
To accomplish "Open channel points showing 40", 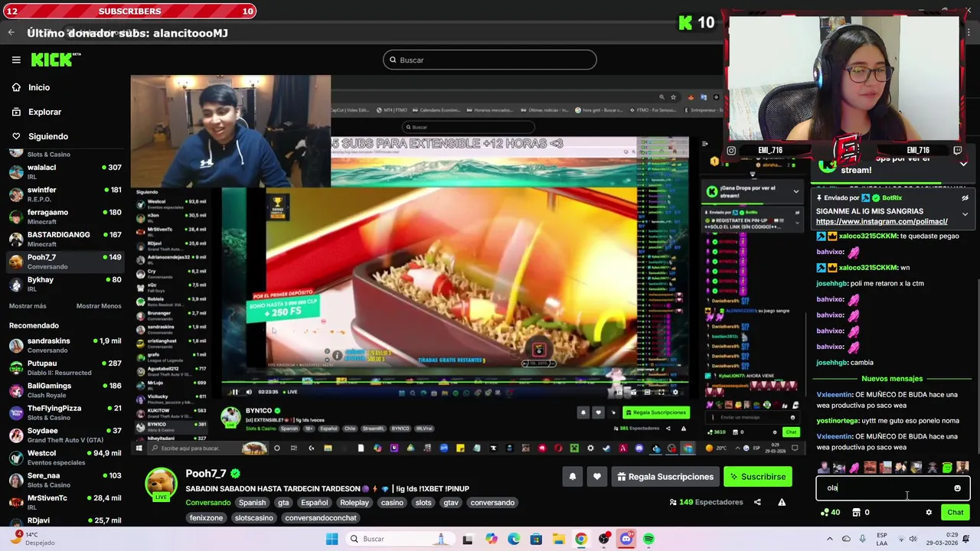I will pos(830,512).
